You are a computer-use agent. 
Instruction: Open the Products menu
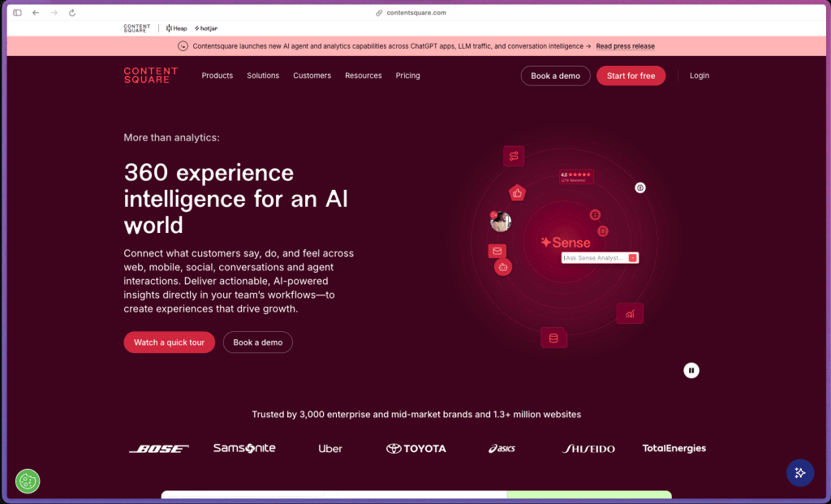(x=217, y=75)
